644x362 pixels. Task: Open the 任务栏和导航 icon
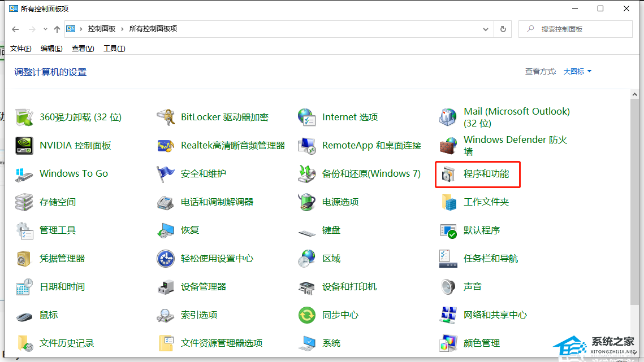click(448, 259)
